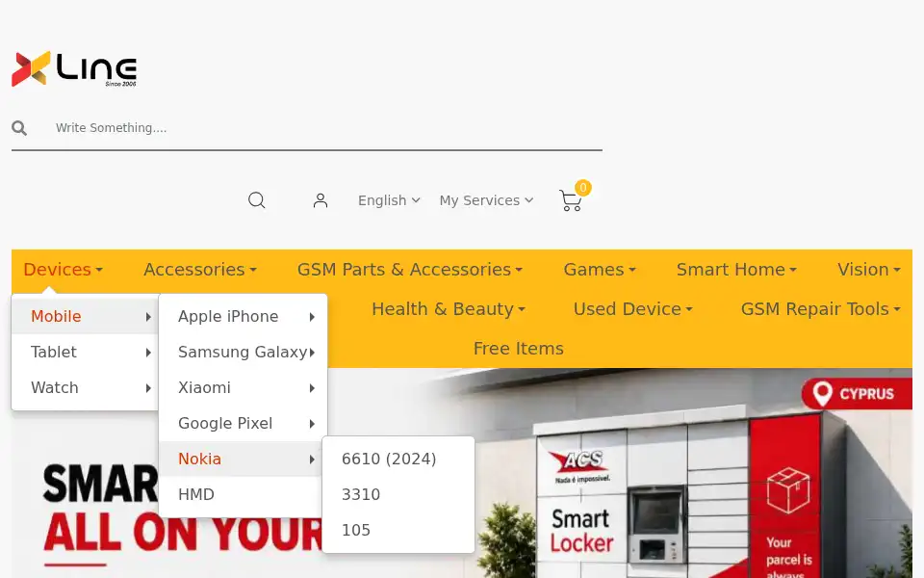Expand the Nokia submenu arrow
The height and width of the screenshot is (578, 924).
312,460
